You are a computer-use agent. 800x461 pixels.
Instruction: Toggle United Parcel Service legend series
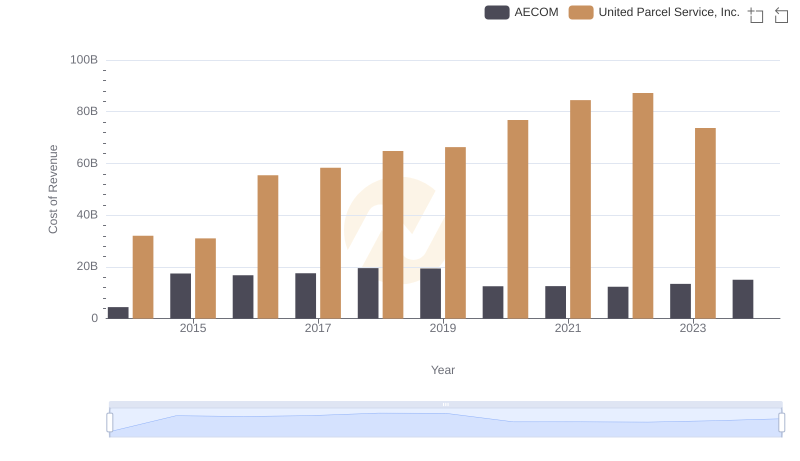pos(654,12)
